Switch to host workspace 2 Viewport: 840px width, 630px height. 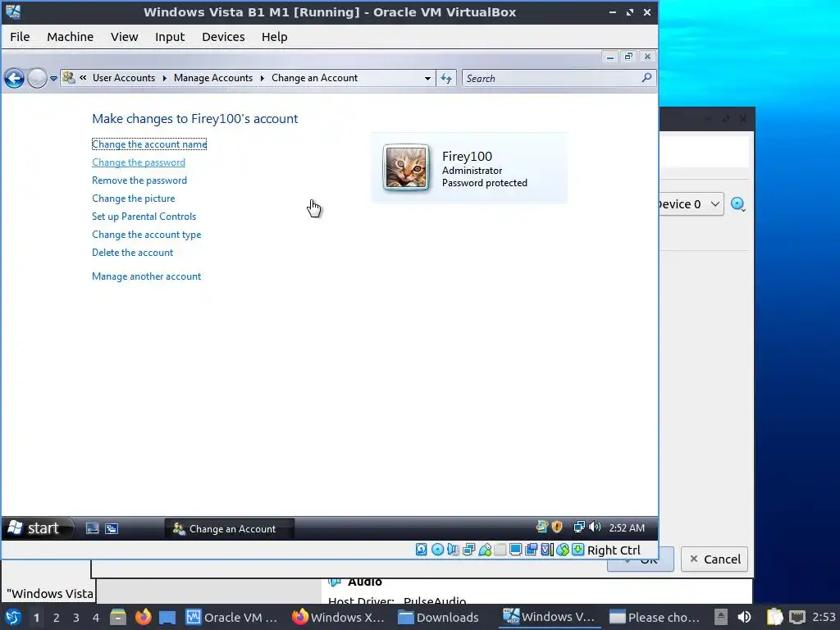point(57,618)
